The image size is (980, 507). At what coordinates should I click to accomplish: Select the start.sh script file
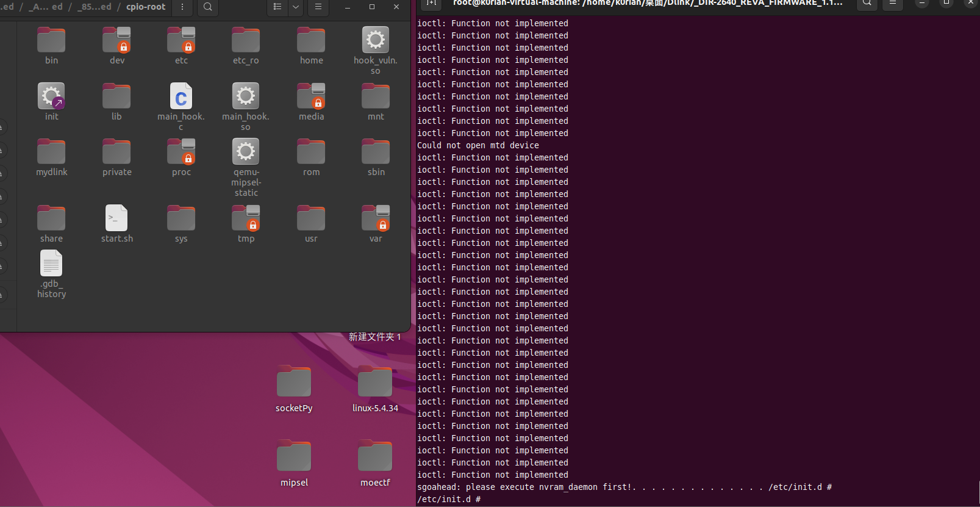coord(116,223)
